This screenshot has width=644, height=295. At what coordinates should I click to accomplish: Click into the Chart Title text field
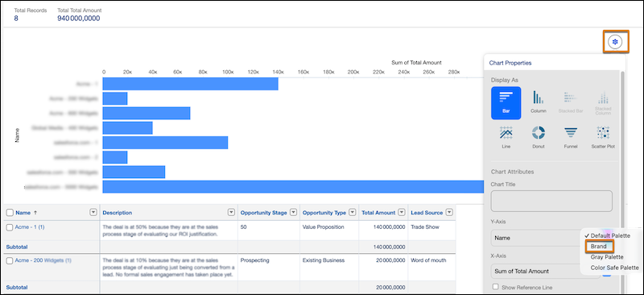(x=551, y=202)
